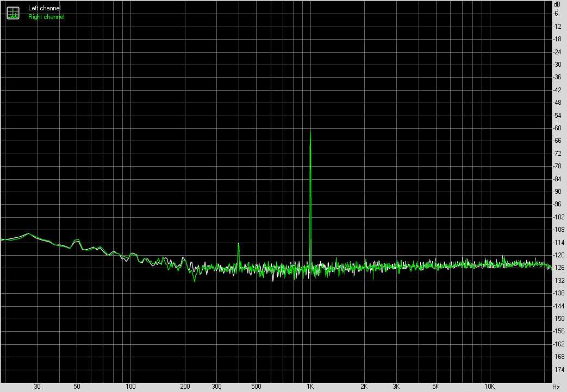Screen dimensions: 567x392
Task: Click the 200 frequency axis label
Action: pyautogui.click(x=185, y=387)
